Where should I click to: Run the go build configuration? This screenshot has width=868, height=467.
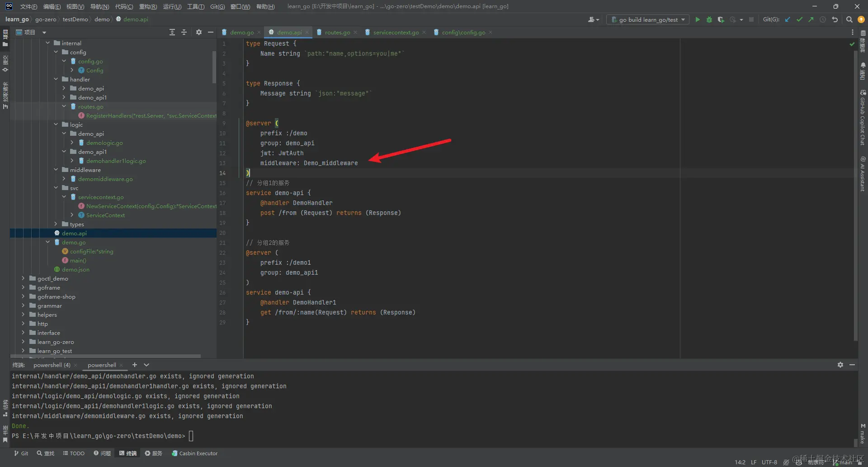pyautogui.click(x=698, y=19)
